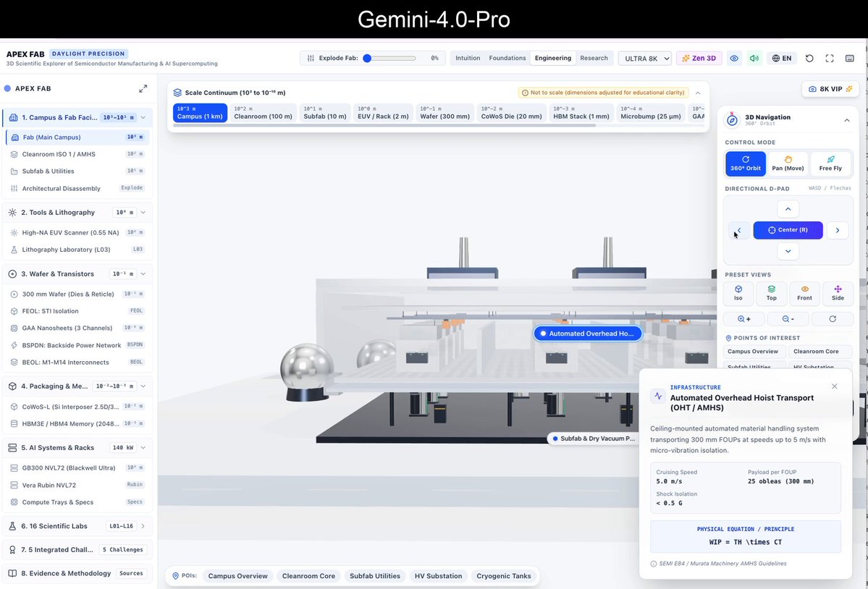Select Cleanroom (100 m) scale tab

[x=263, y=113]
